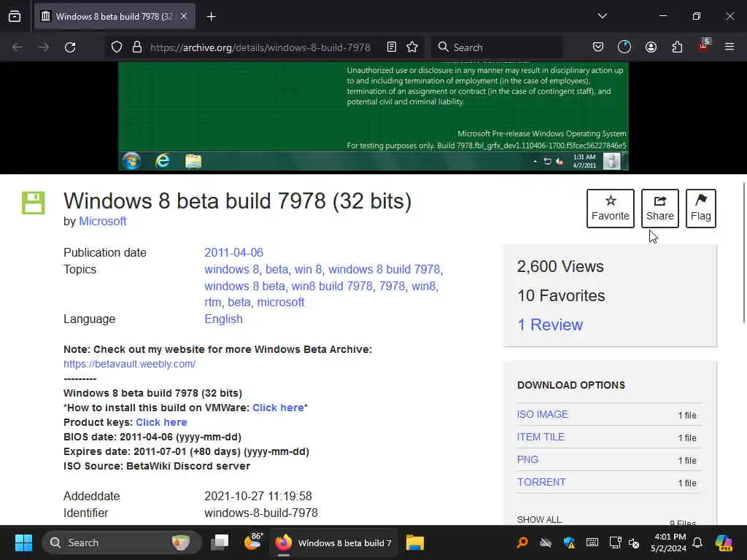This screenshot has width=747, height=560.
Task: Open the touch keyboard tray icon
Action: (592, 542)
